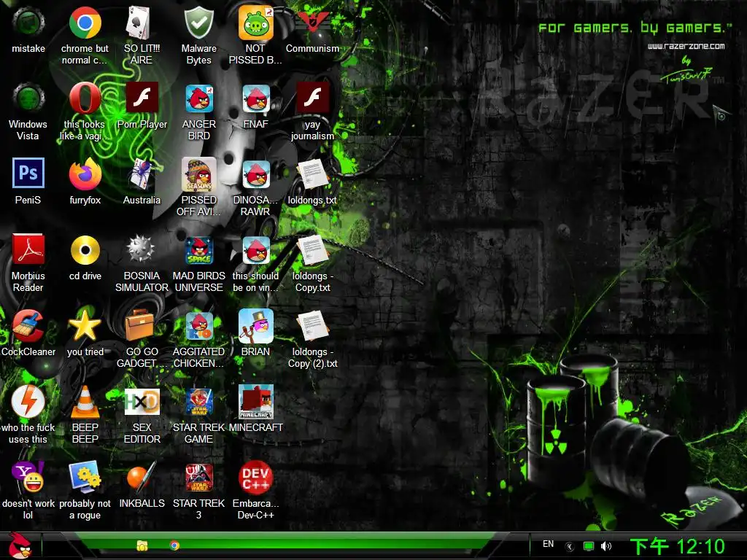This screenshot has height=560, width=747.
Task: Open the Angry Bird start button
Action: click(x=20, y=545)
